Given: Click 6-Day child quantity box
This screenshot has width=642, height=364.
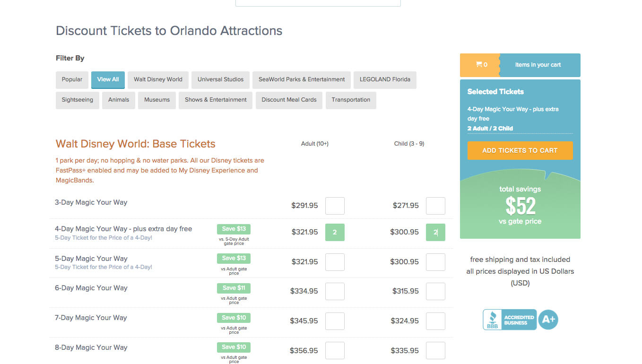Looking at the screenshot, I should click(x=435, y=291).
